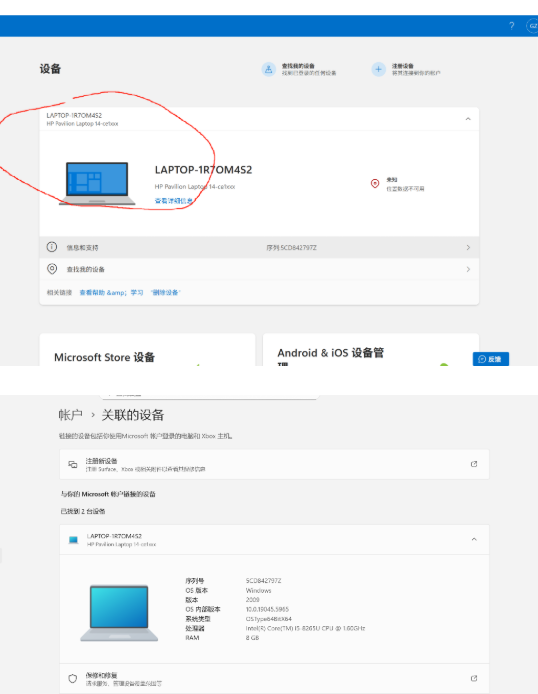Select OS version value Windows
Image resolution: width=538 pixels, height=694 pixels.
(258, 590)
